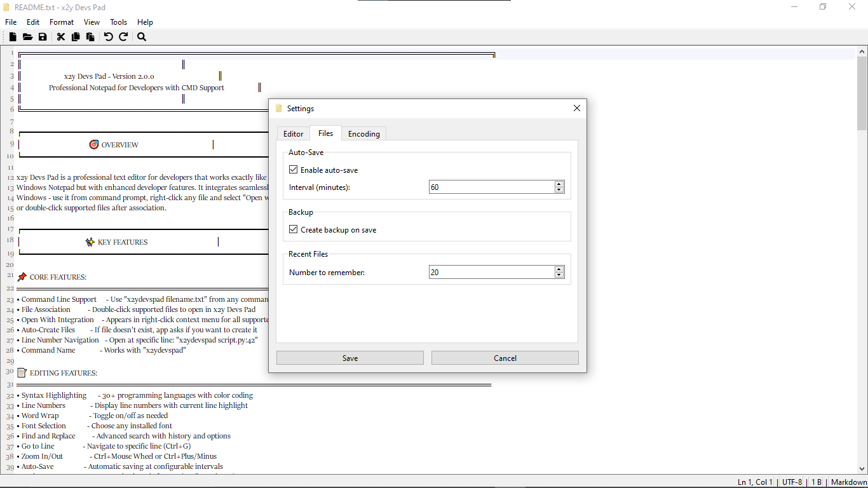868x488 pixels.
Task: Save the settings with the Save button
Action: (x=350, y=358)
